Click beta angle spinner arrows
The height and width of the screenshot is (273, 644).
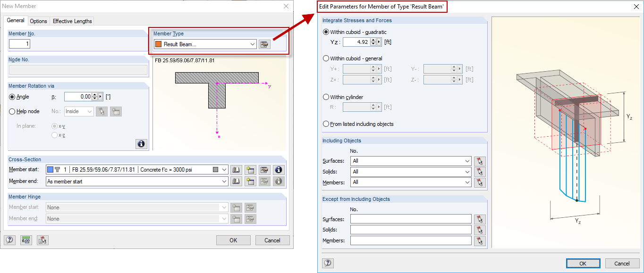coord(94,97)
